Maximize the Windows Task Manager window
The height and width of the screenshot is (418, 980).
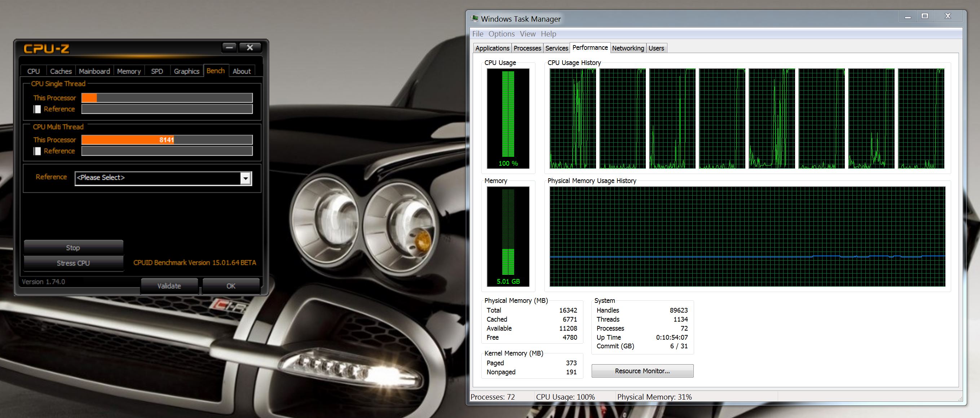click(925, 16)
